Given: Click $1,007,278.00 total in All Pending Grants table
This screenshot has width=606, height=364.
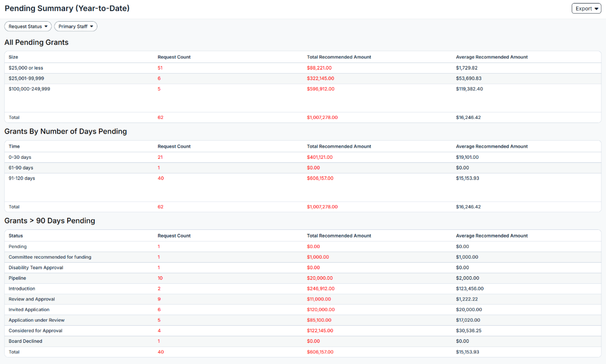Looking at the screenshot, I should point(322,117).
